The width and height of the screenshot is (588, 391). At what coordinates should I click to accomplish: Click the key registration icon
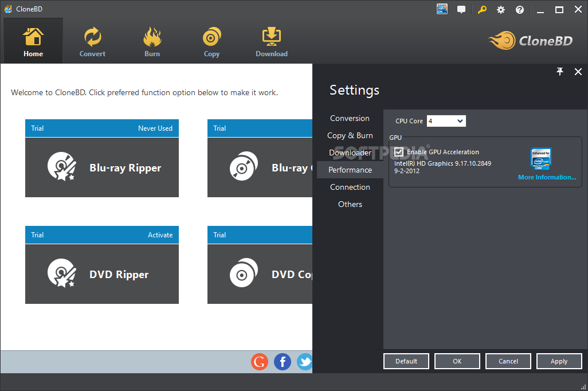(482, 9)
